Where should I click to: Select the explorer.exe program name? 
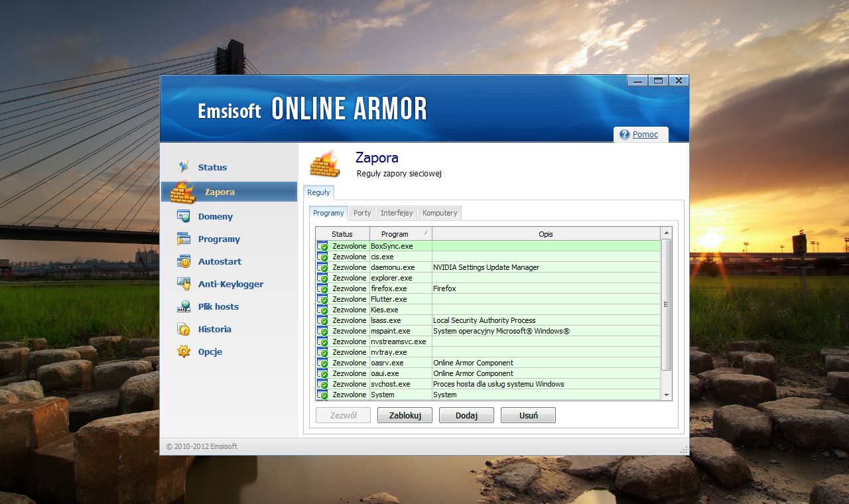pos(391,278)
